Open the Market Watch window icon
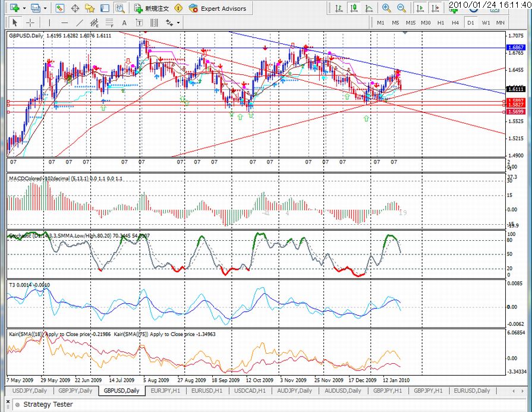The width and height of the screenshot is (532, 412). (x=60, y=8)
